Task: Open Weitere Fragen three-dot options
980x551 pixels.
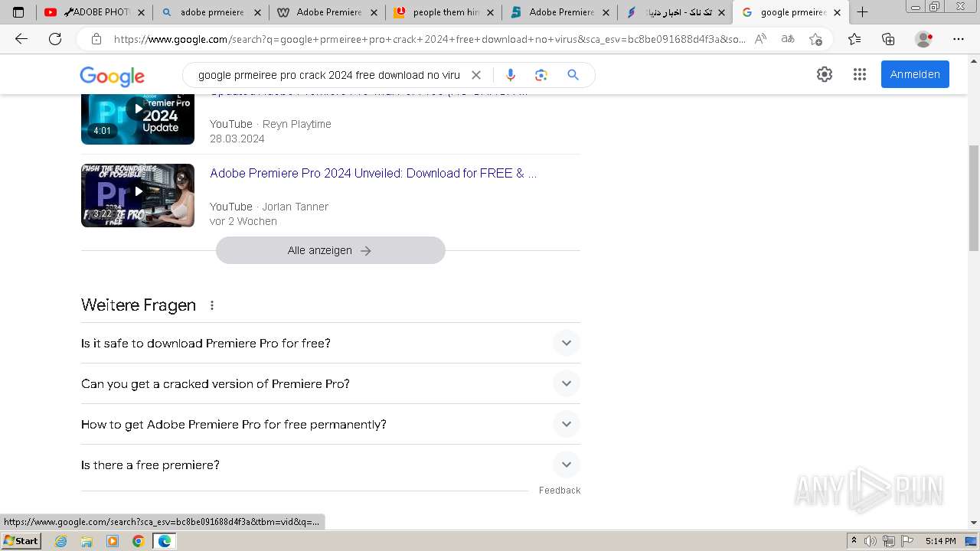Action: coord(212,305)
